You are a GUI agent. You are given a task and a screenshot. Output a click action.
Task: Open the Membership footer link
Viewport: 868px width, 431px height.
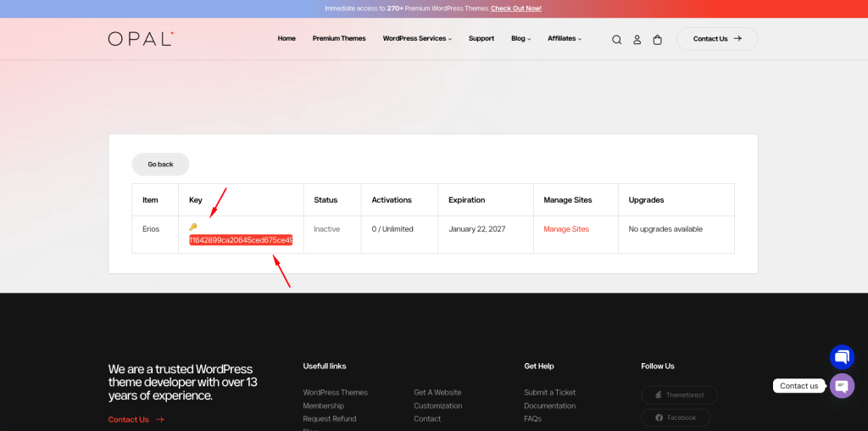point(323,406)
